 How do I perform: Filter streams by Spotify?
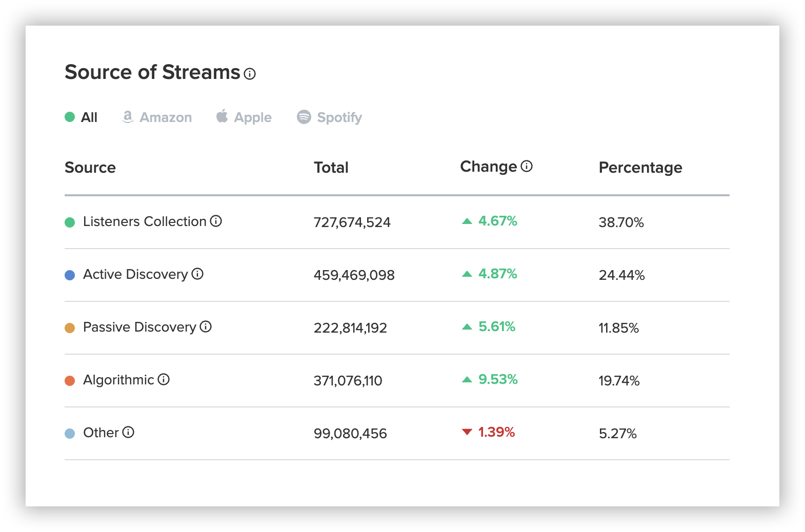[339, 117]
